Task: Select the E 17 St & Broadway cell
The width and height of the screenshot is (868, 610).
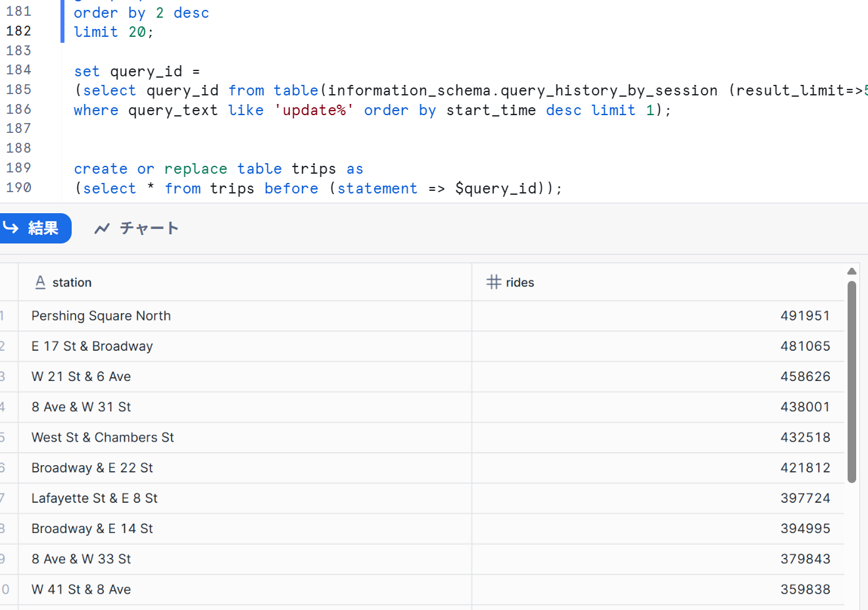Action: point(245,346)
